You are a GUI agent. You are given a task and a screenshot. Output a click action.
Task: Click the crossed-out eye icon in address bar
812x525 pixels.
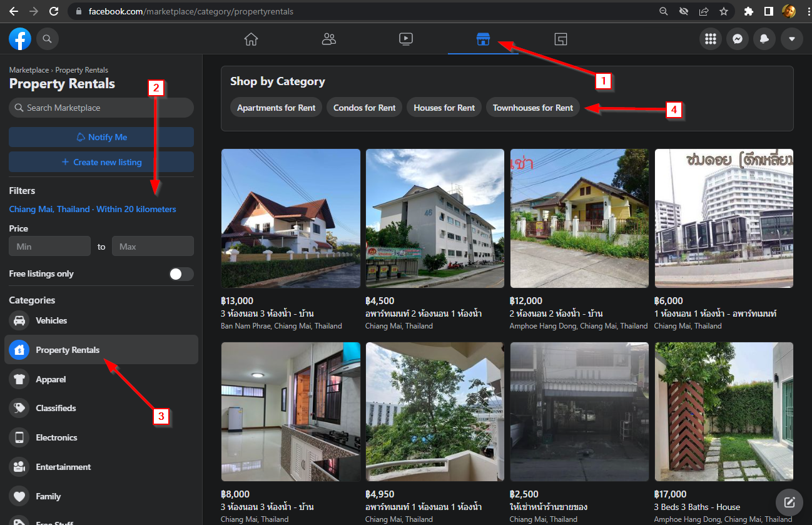click(684, 11)
